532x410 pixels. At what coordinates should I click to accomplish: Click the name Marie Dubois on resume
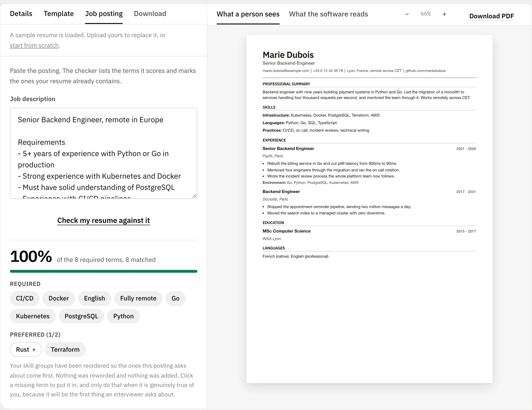coord(288,55)
